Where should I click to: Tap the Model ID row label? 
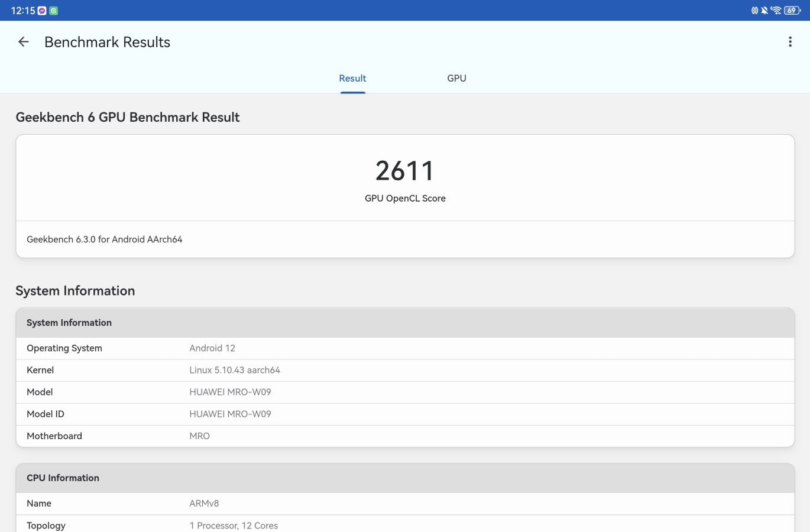[x=46, y=414]
